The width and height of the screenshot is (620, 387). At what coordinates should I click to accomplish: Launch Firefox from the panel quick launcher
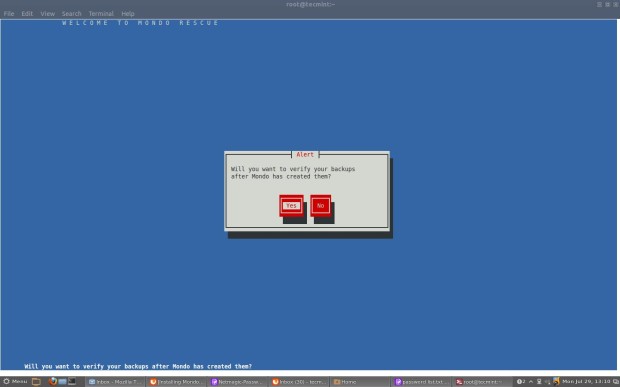point(53,381)
